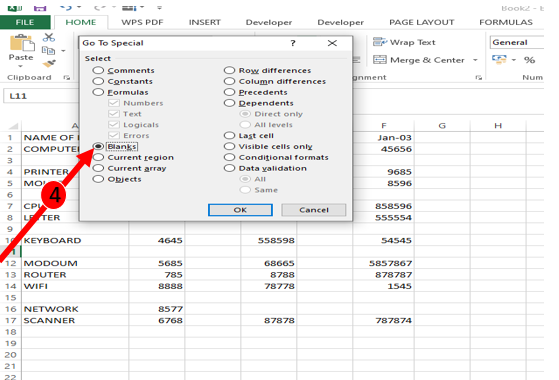Click the MODOUM cell
The height and width of the screenshot is (380, 559).
tap(75, 263)
